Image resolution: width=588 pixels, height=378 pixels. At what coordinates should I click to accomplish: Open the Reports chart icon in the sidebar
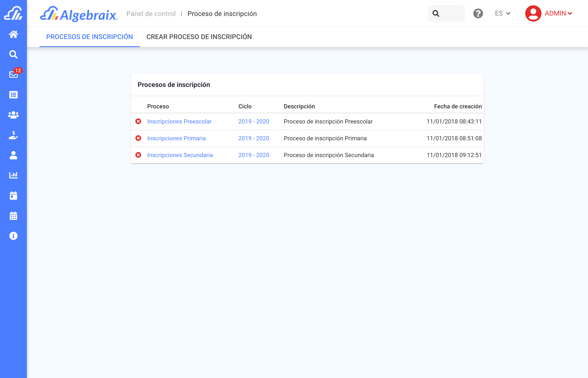tap(13, 175)
